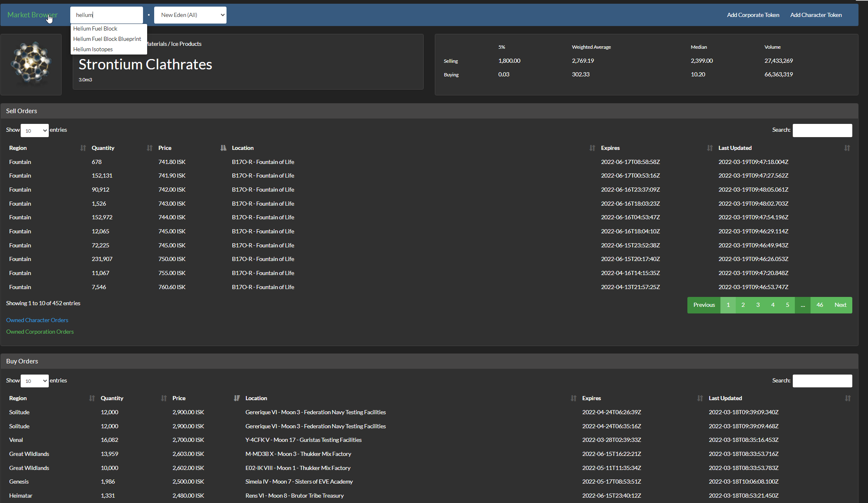Click Add Character Token
Viewport: 868px width, 503px height.
[x=816, y=15]
